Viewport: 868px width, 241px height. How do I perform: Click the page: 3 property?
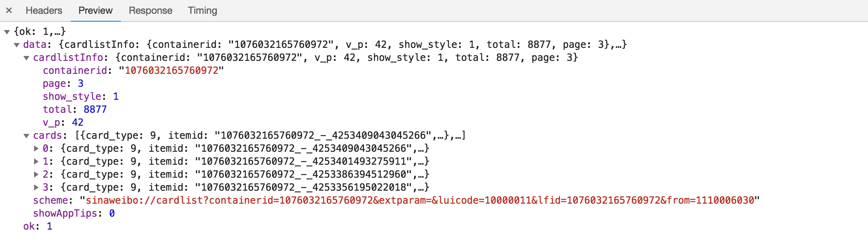tap(63, 84)
